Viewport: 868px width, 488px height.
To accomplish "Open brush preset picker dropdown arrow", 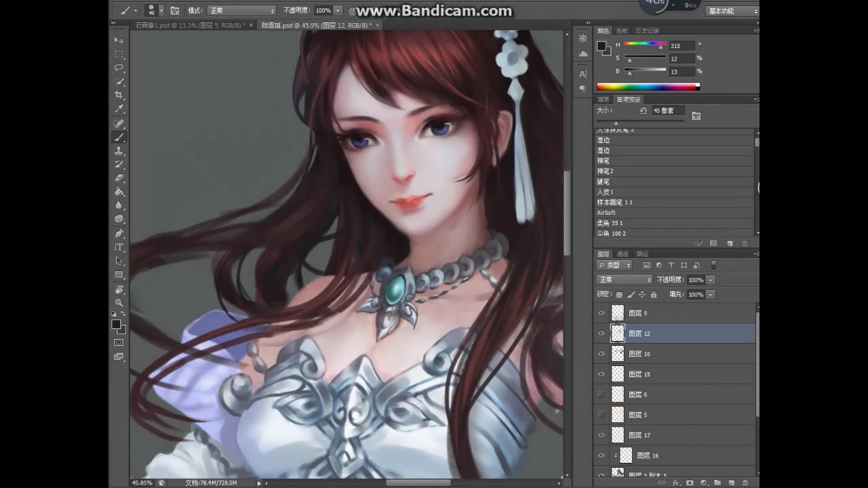I will pos(161,11).
